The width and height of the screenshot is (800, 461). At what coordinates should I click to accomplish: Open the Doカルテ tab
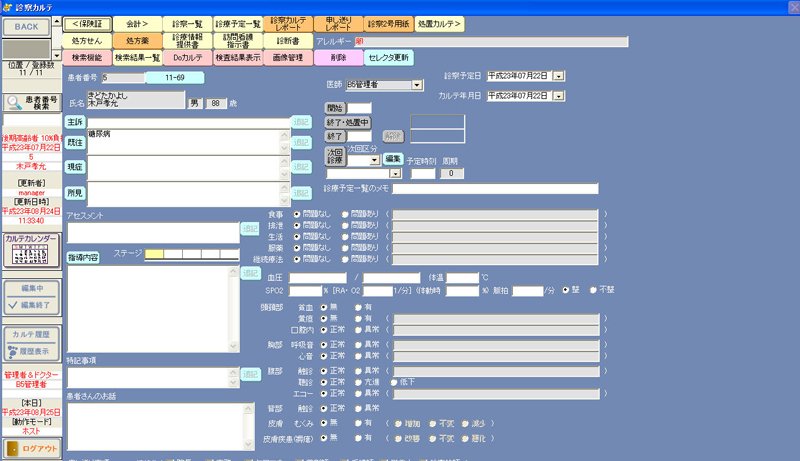click(188, 58)
